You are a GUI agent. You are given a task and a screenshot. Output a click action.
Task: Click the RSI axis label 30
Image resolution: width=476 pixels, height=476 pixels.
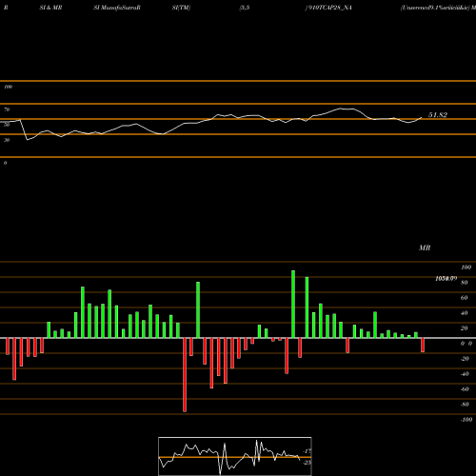(7, 140)
